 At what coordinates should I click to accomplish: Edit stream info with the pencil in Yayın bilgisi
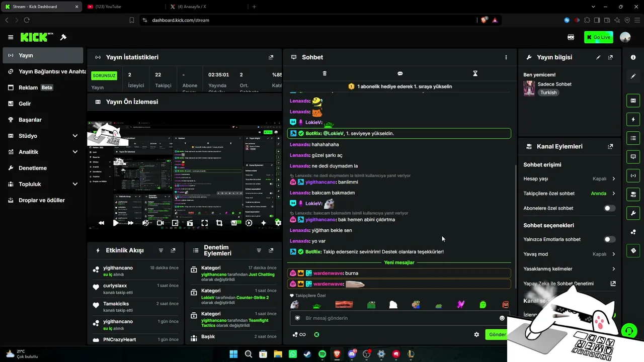[x=598, y=57]
